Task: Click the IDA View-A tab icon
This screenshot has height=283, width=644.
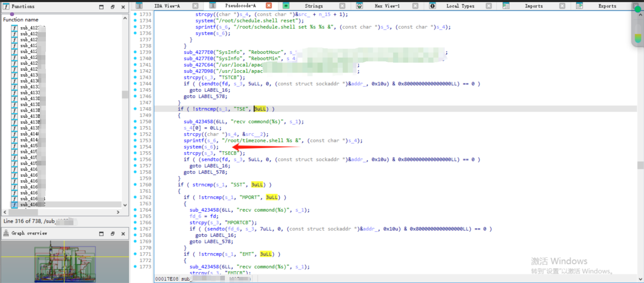Action: point(139,6)
